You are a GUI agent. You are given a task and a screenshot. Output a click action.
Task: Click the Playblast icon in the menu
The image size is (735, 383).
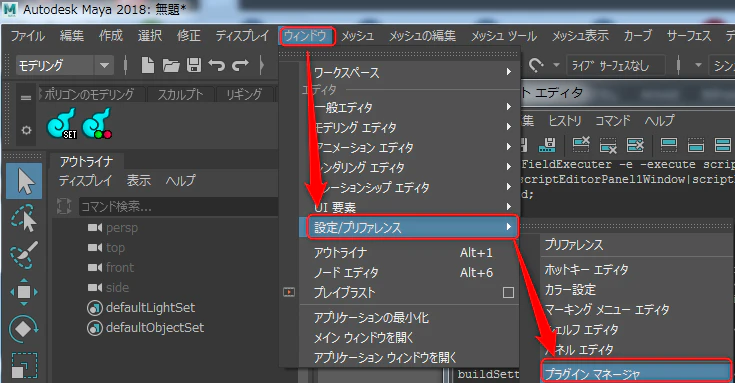click(289, 292)
